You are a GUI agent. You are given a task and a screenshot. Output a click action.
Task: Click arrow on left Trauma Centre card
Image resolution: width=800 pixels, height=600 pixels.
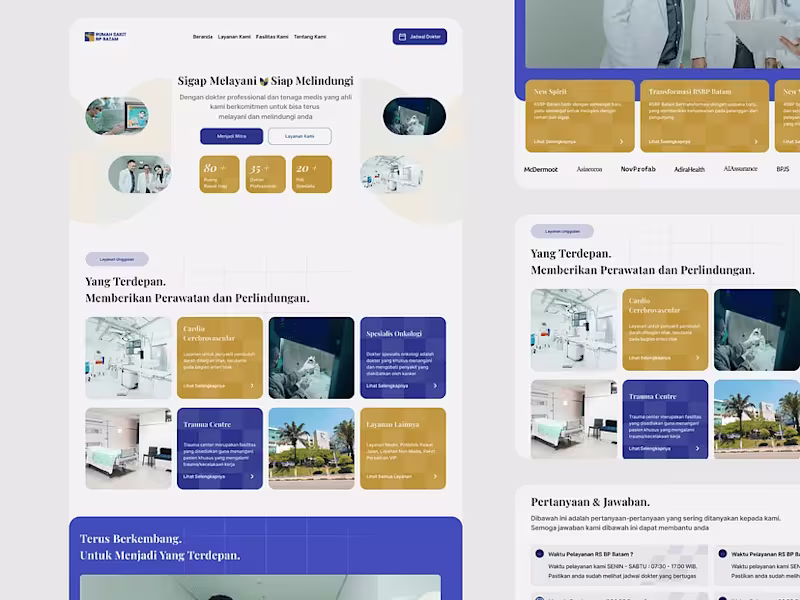coord(252,477)
